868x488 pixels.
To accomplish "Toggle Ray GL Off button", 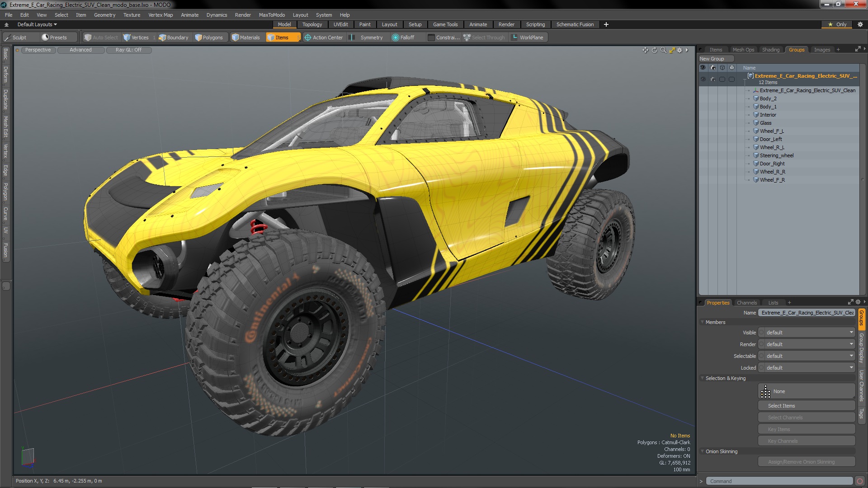I will coord(129,50).
